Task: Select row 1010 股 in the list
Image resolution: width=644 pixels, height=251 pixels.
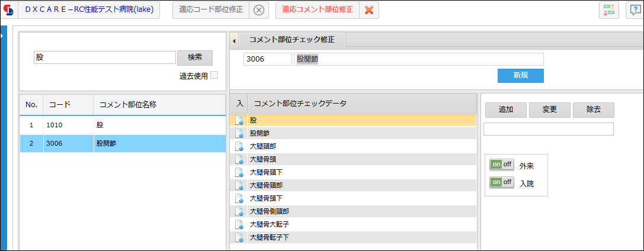Action: coord(123,125)
